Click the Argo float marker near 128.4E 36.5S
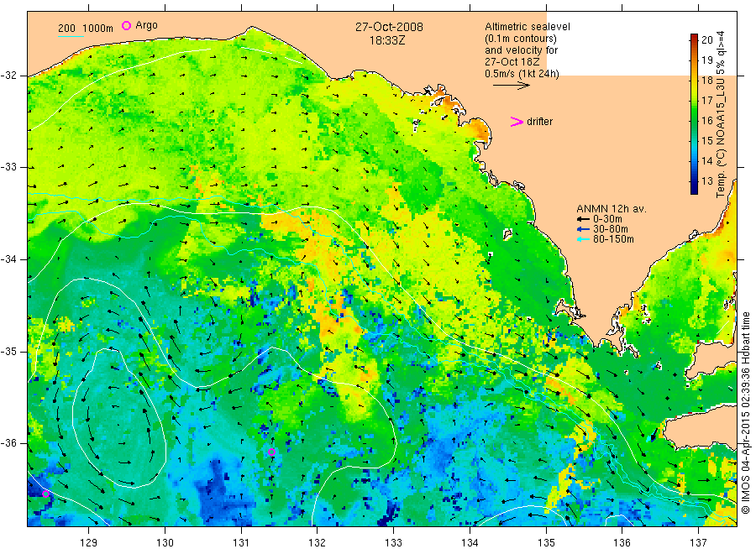Image resolution: width=756 pixels, height=554 pixels. click(46, 494)
